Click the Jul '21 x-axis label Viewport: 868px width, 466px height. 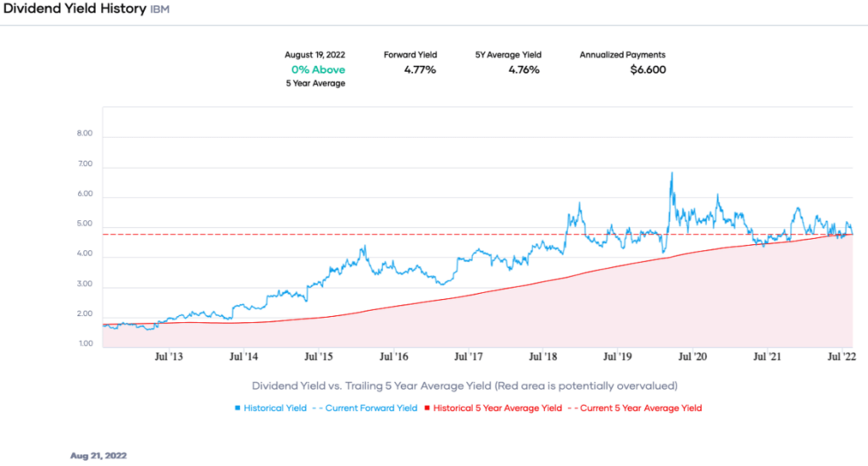(x=767, y=357)
